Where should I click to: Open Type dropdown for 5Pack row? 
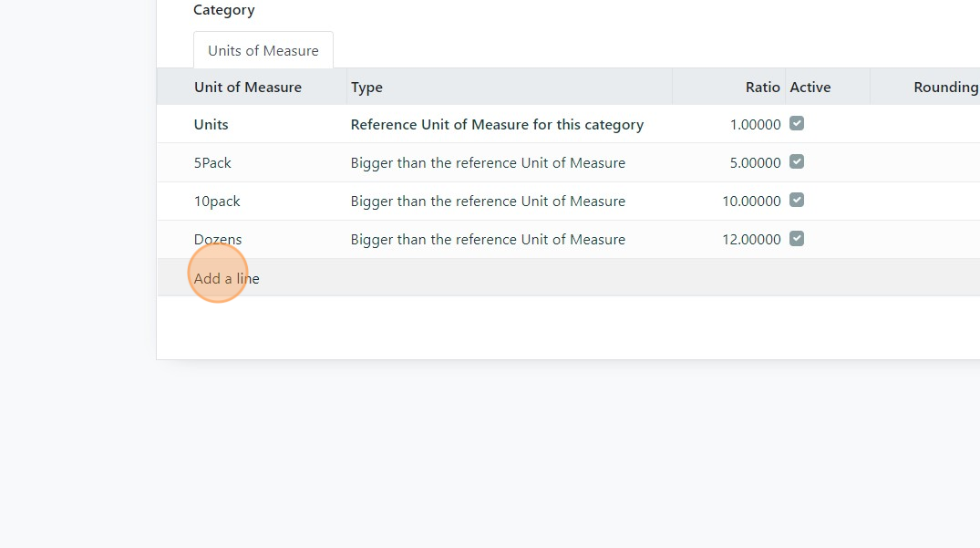(488, 163)
